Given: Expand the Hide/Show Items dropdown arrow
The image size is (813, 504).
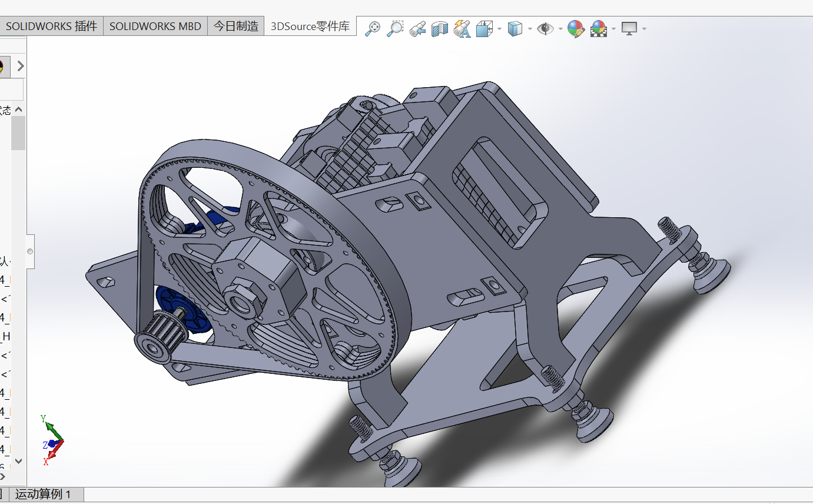Looking at the screenshot, I should pyautogui.click(x=560, y=29).
